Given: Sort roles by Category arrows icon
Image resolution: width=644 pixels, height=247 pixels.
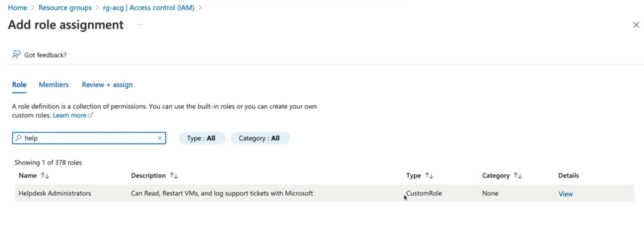Looking at the screenshot, I should (x=518, y=176).
